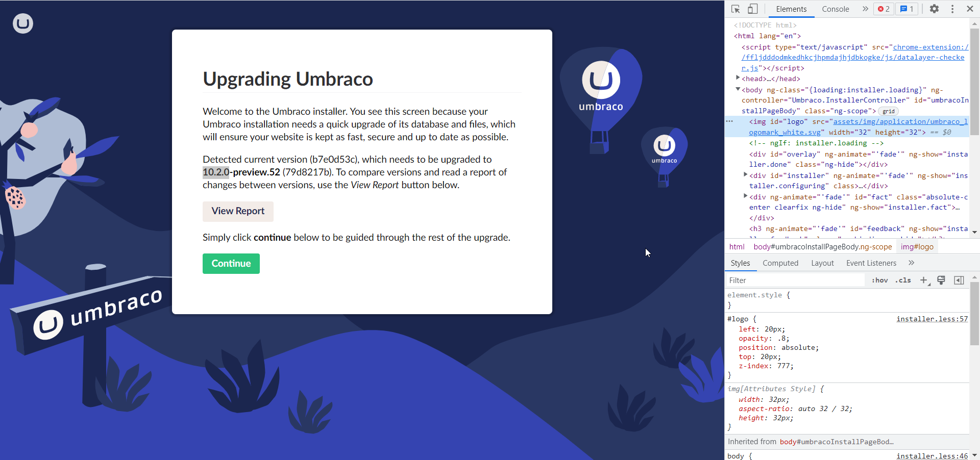Show the computed styles sidebar
This screenshot has width=980, height=460.
point(959,280)
